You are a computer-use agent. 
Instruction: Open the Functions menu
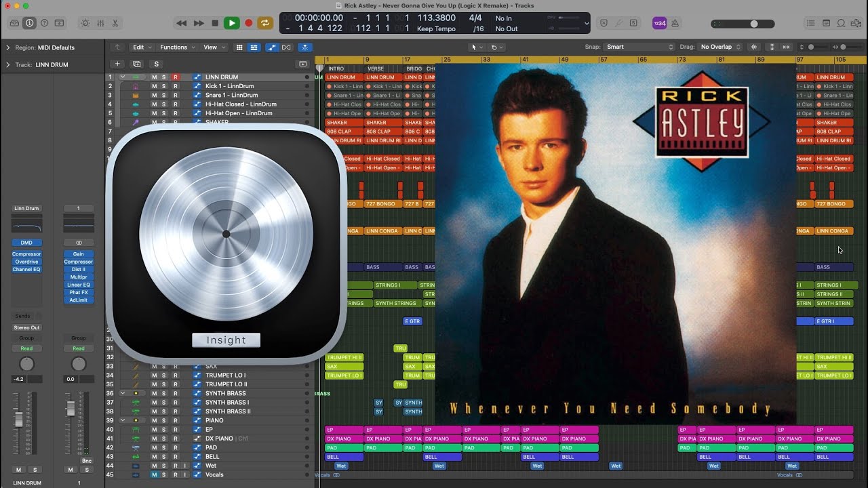click(176, 47)
